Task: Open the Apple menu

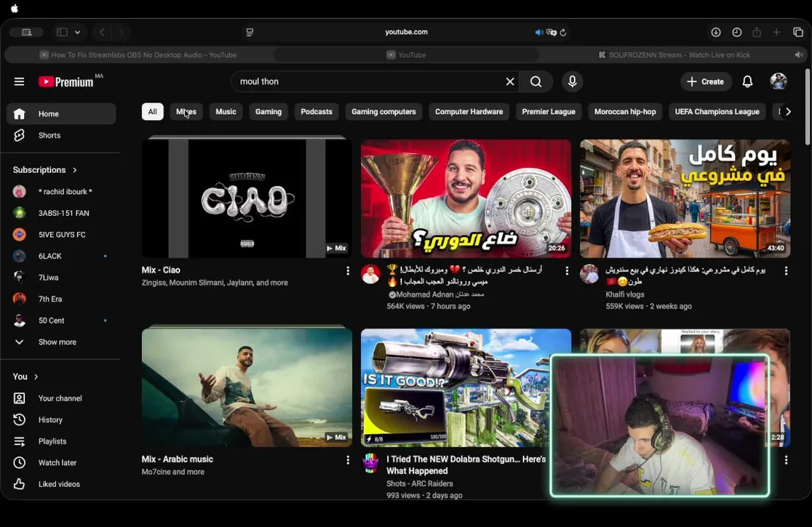Action: [x=15, y=8]
